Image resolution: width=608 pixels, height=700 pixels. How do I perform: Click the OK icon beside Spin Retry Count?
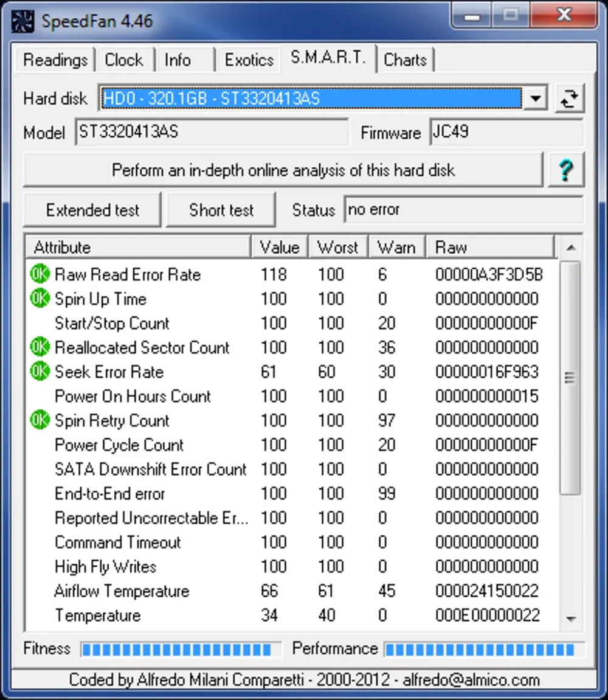[x=40, y=420]
